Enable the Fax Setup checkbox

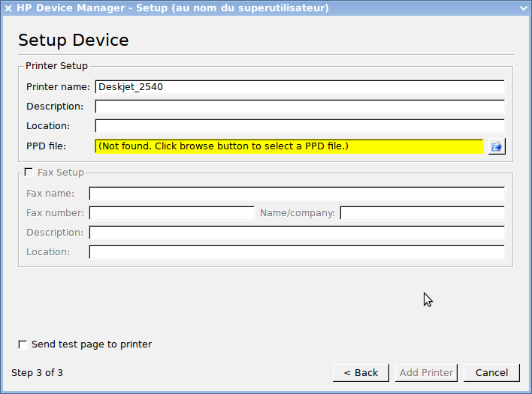pos(29,173)
